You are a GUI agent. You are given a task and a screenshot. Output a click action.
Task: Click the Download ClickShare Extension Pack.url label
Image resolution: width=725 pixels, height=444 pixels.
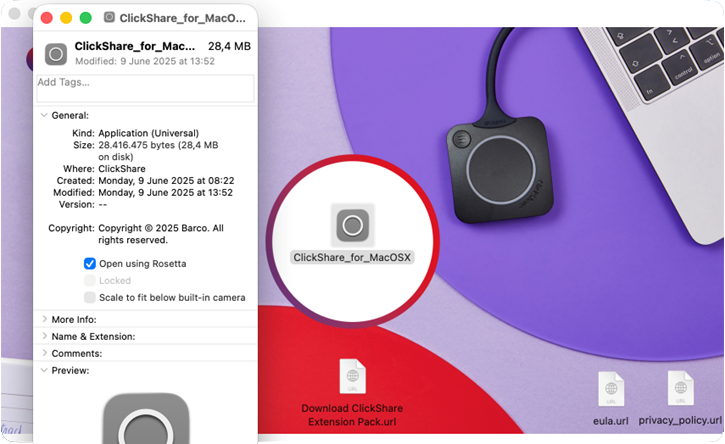(352, 415)
